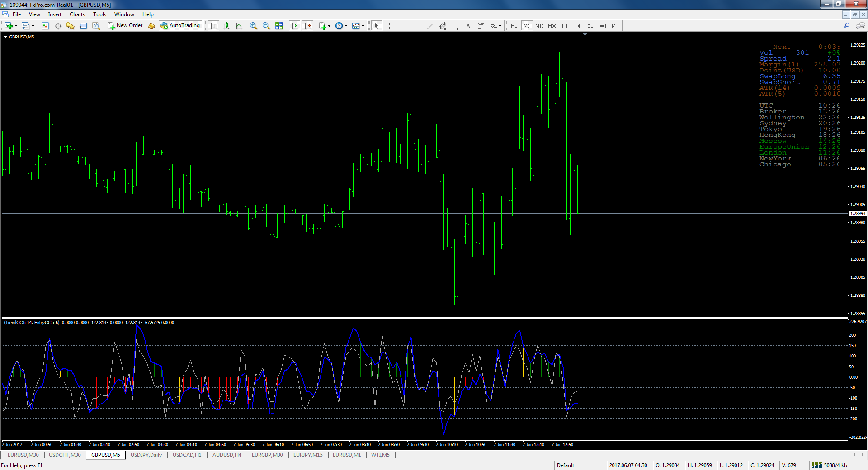Open the Periods clock dropdown
The width and height of the screenshot is (868, 470).
tap(341, 26)
